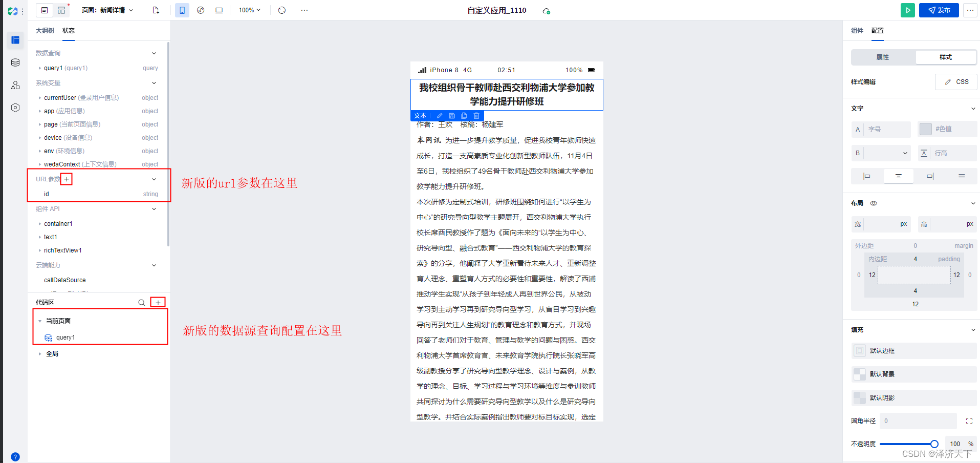Align text center in style panel

898,176
